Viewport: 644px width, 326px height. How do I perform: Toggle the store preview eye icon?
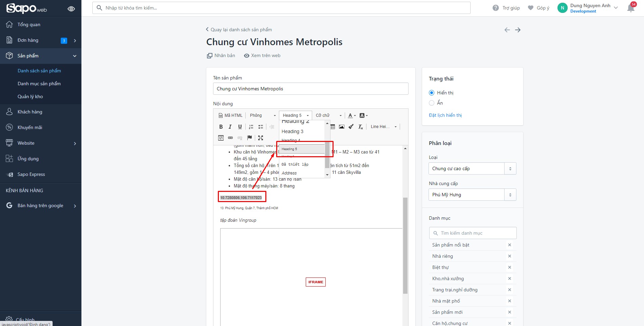(x=71, y=9)
